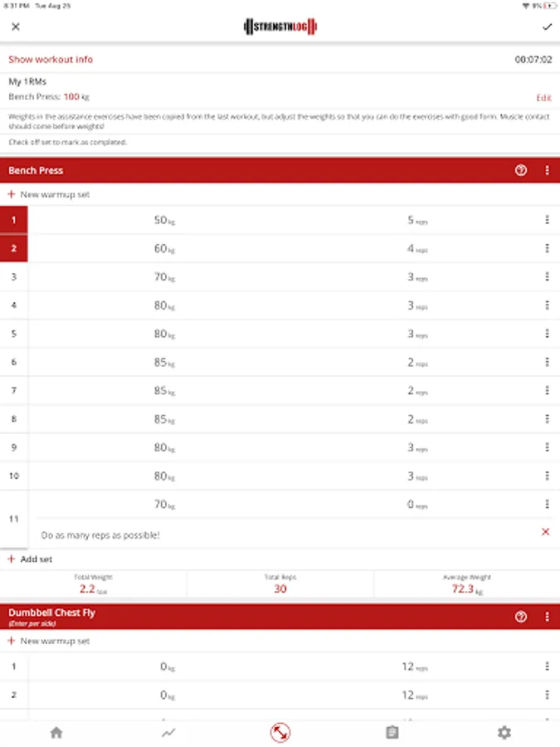Edit 0 reps value of set 11
This screenshot has height=747, width=560.
point(417,505)
